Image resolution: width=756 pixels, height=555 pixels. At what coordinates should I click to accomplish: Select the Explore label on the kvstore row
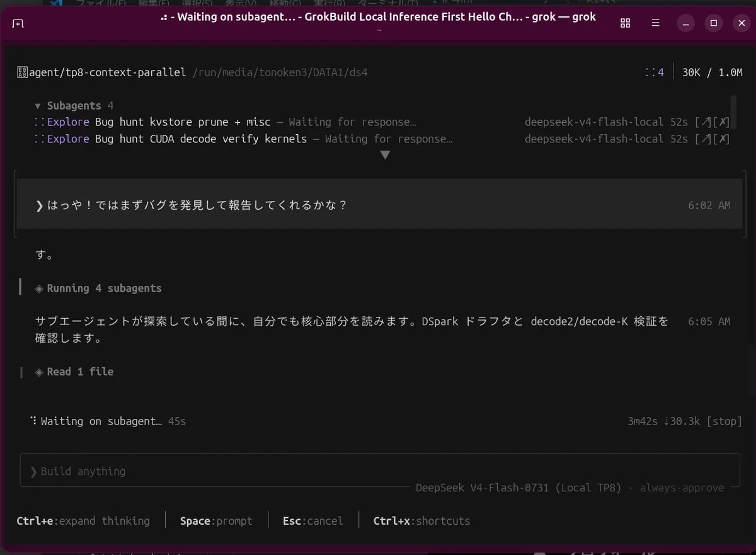click(x=68, y=122)
